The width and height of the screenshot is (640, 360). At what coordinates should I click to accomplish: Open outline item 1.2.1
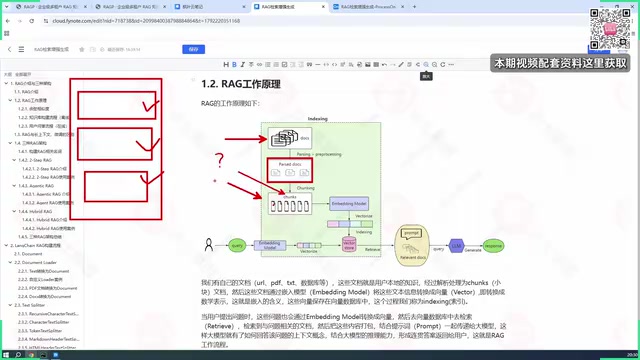[x=34, y=109]
